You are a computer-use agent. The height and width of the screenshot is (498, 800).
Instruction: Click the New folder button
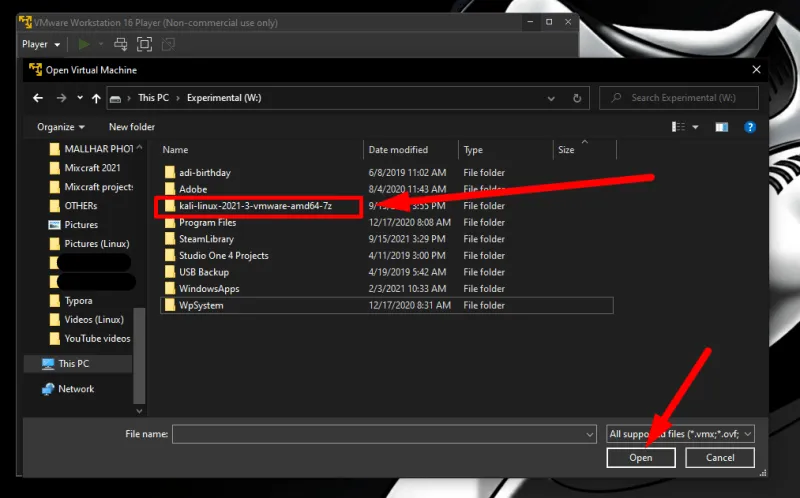pyautogui.click(x=131, y=127)
